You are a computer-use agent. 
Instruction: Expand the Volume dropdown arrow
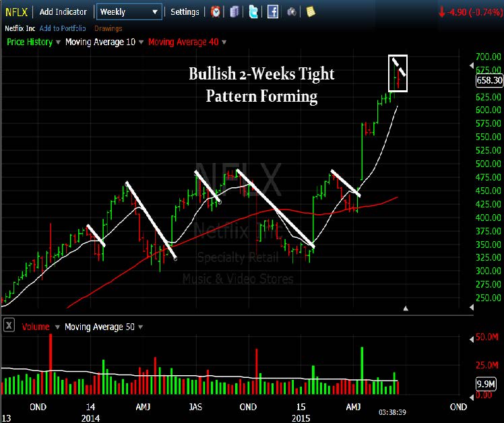(57, 327)
